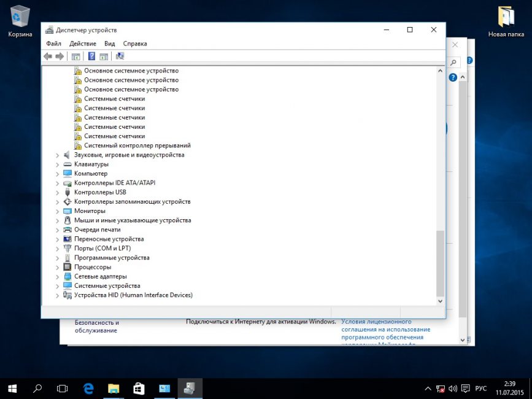Screen dimensions: 532x399
Task: Open the Store from the taskbar
Action: pyautogui.click(x=139, y=389)
